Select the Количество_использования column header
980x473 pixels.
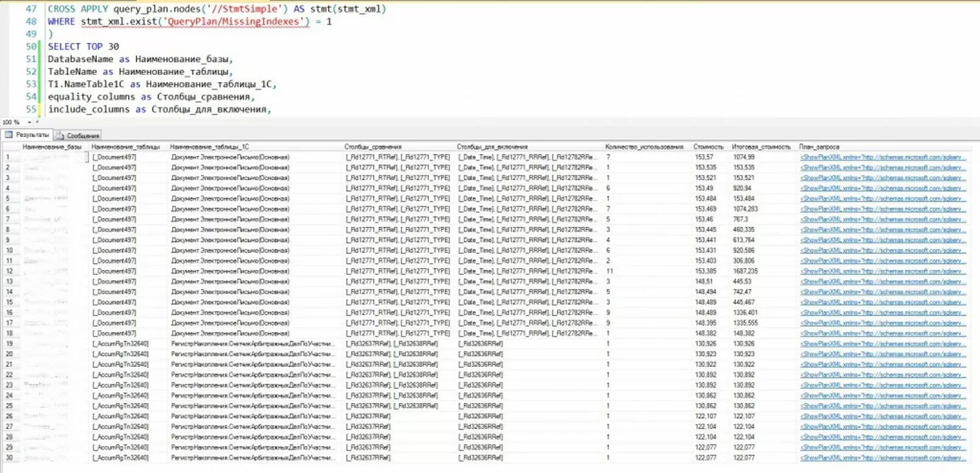(644, 146)
